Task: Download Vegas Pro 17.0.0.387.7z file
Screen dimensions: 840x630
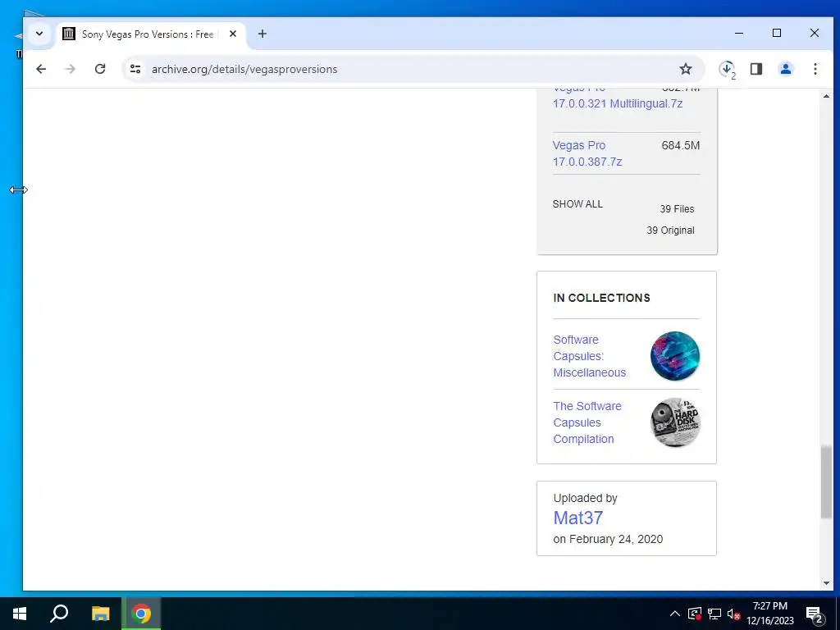Action: tap(587, 153)
